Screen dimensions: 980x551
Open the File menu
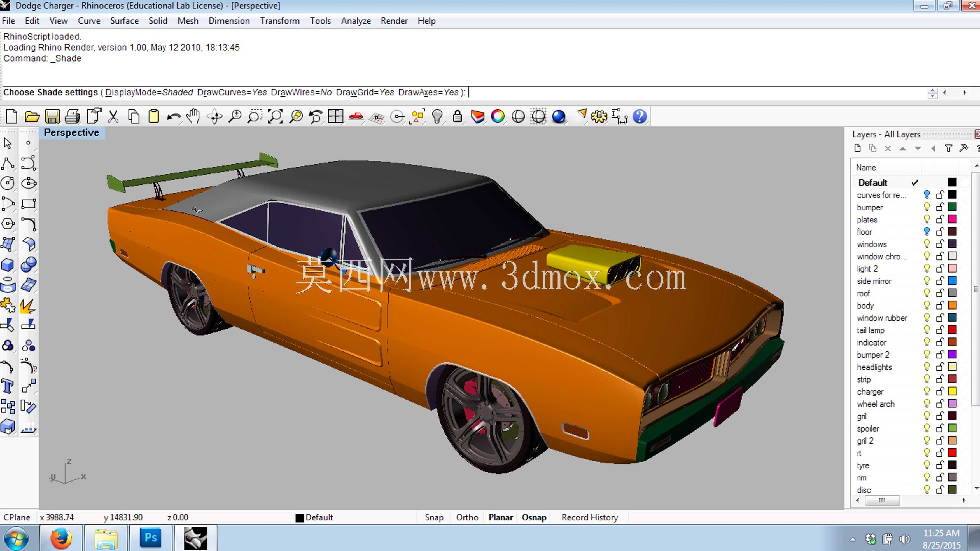coord(8,21)
